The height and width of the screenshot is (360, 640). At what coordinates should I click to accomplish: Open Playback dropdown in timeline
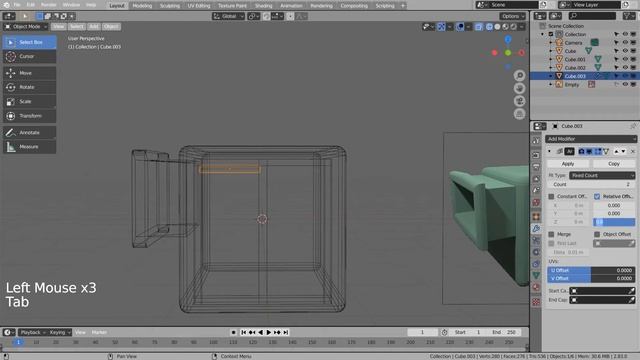[x=33, y=332]
